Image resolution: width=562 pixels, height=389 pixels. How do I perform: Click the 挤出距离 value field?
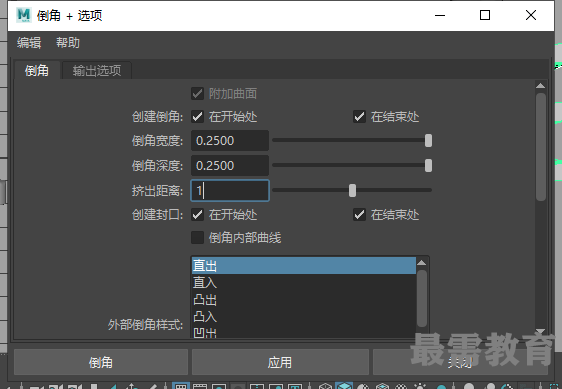point(230,190)
